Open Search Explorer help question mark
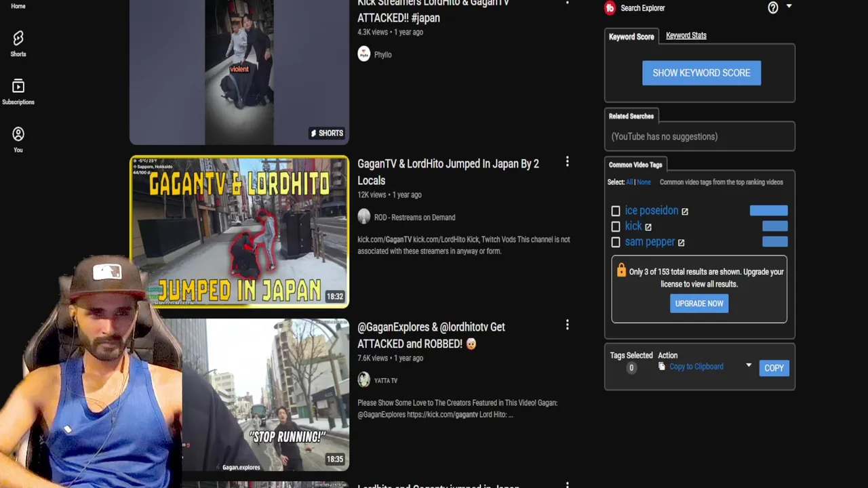 [x=773, y=7]
